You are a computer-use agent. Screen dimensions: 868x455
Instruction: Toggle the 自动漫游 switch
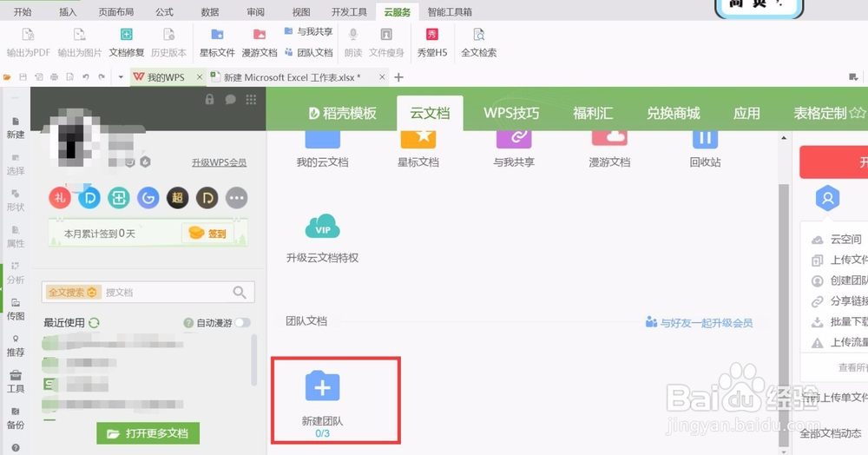point(242,323)
